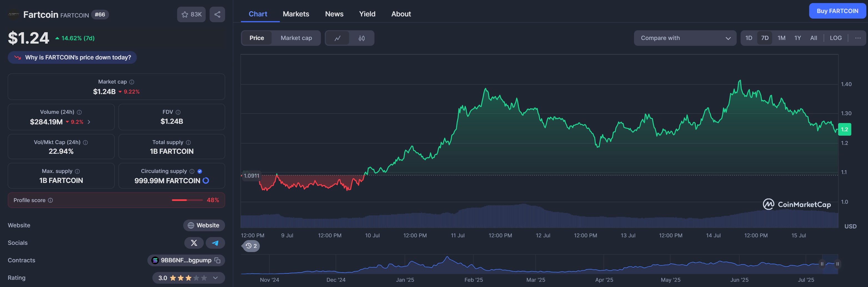This screenshot has width=868, height=287.
Task: Open the News tab
Action: tap(334, 14)
